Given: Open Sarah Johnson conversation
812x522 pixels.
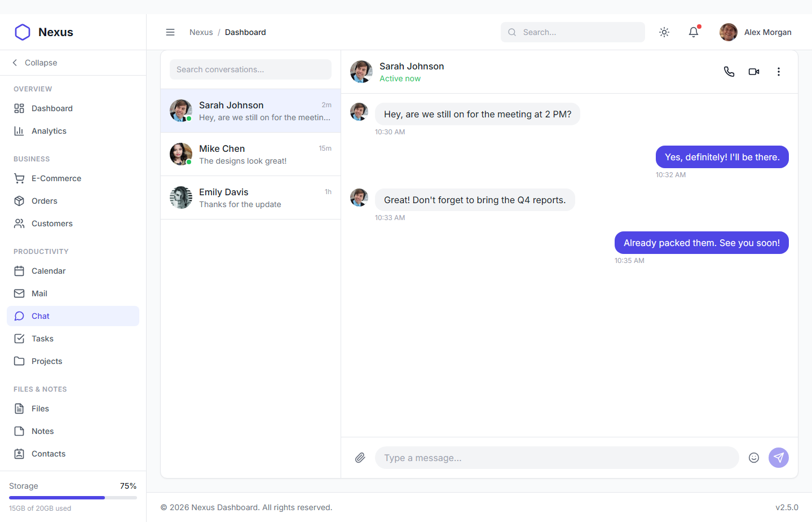Looking at the screenshot, I should pos(250,111).
